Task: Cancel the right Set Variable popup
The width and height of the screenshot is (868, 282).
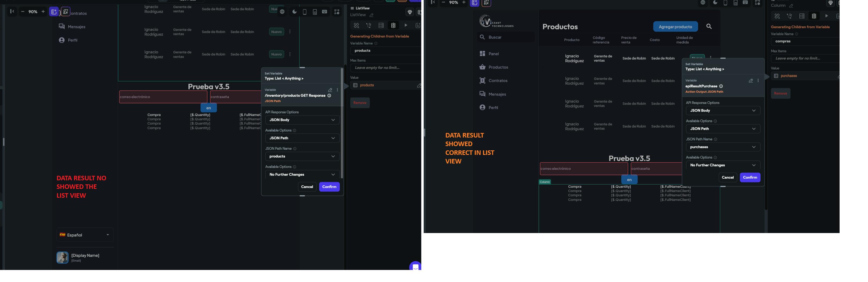Action: pyautogui.click(x=728, y=177)
